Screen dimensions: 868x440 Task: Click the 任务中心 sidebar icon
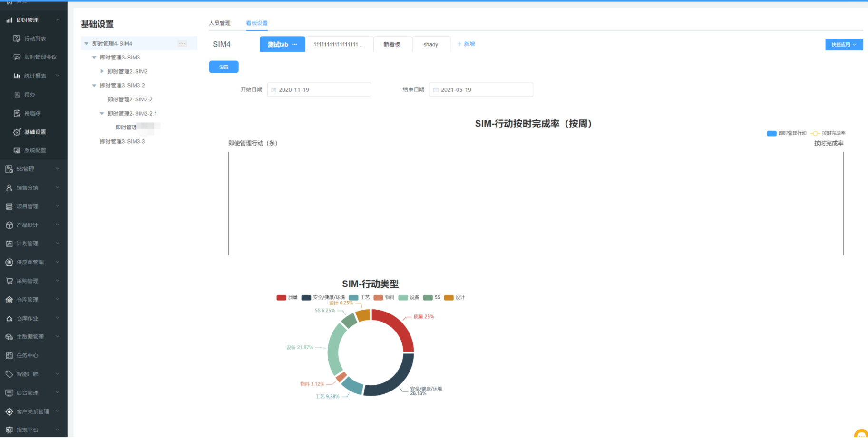tap(9, 355)
